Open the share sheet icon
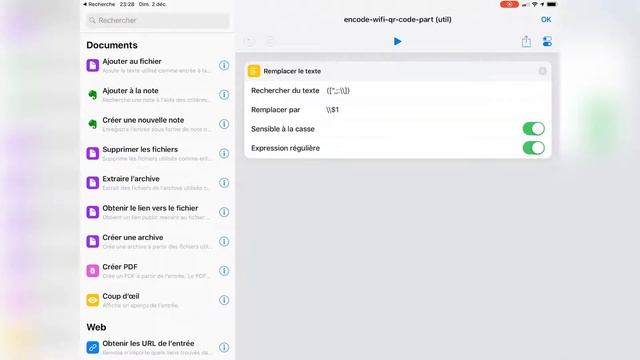 (x=526, y=41)
